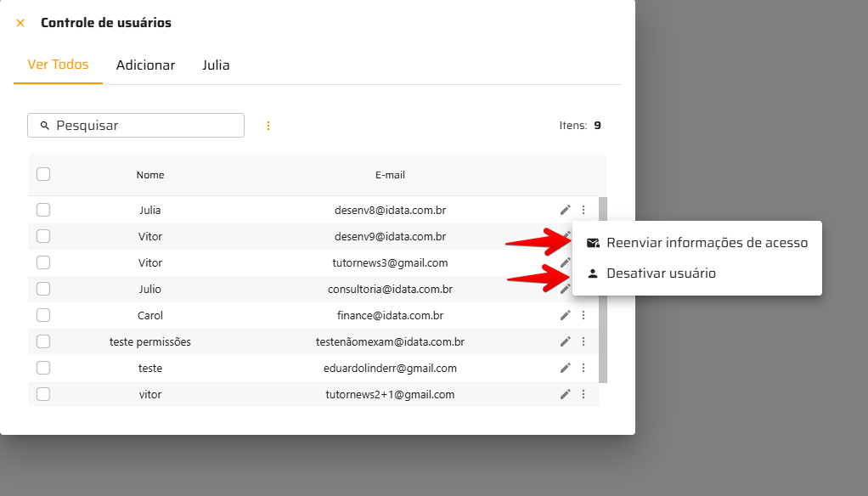This screenshot has width=868, height=496.
Task: Click the magnifier icon in search box
Action: (x=44, y=126)
